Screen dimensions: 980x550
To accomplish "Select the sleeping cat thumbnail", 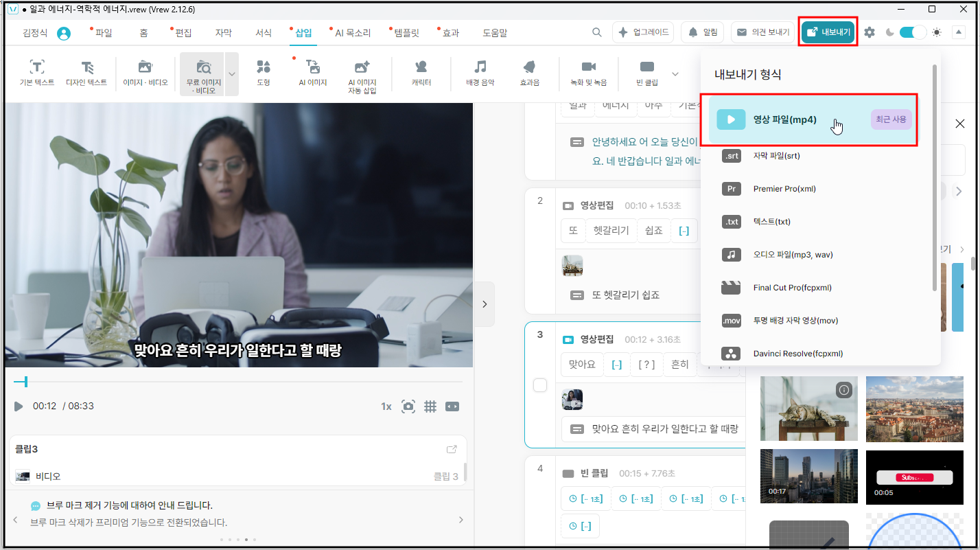I will [x=809, y=408].
